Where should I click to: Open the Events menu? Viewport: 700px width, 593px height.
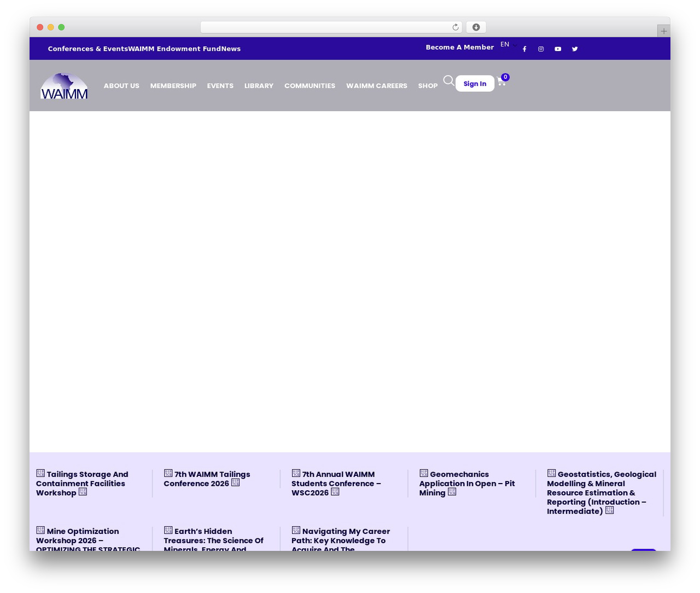tap(220, 86)
